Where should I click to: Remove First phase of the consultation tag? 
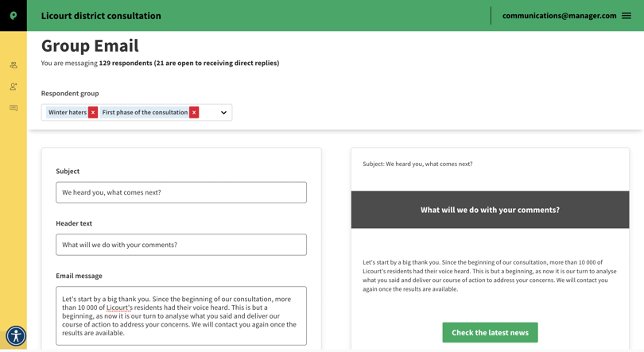(x=194, y=112)
